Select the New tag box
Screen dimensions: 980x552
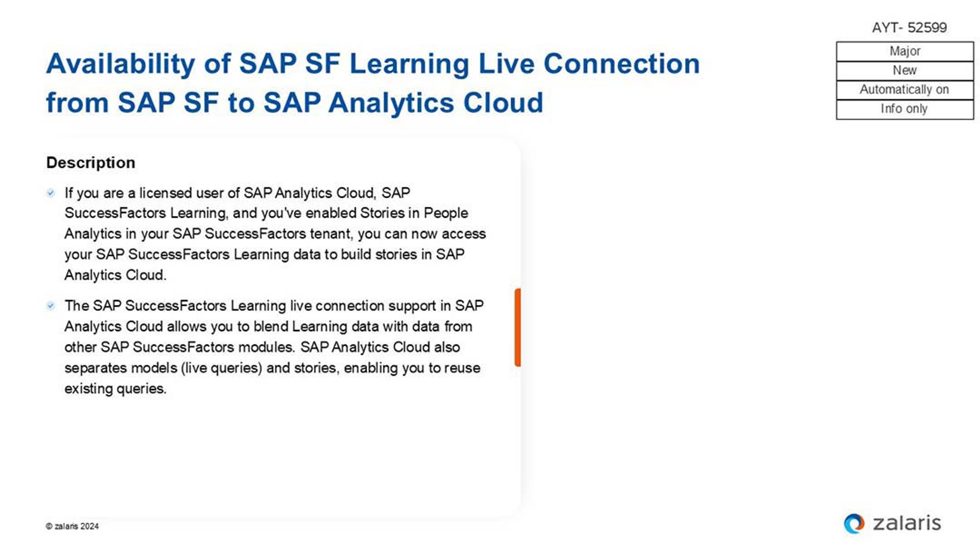(905, 71)
